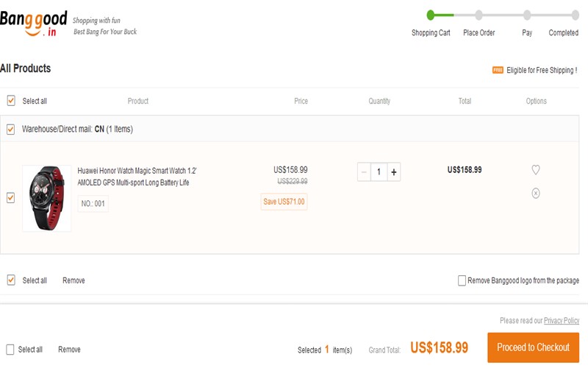Remove the Huawei watch using the circled X icon
Screen dimensions: 588x368
(536, 193)
